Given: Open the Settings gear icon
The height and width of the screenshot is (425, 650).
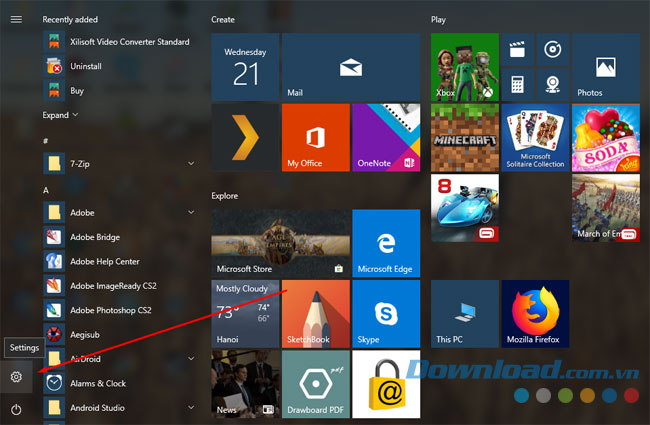Looking at the screenshot, I should (x=16, y=377).
